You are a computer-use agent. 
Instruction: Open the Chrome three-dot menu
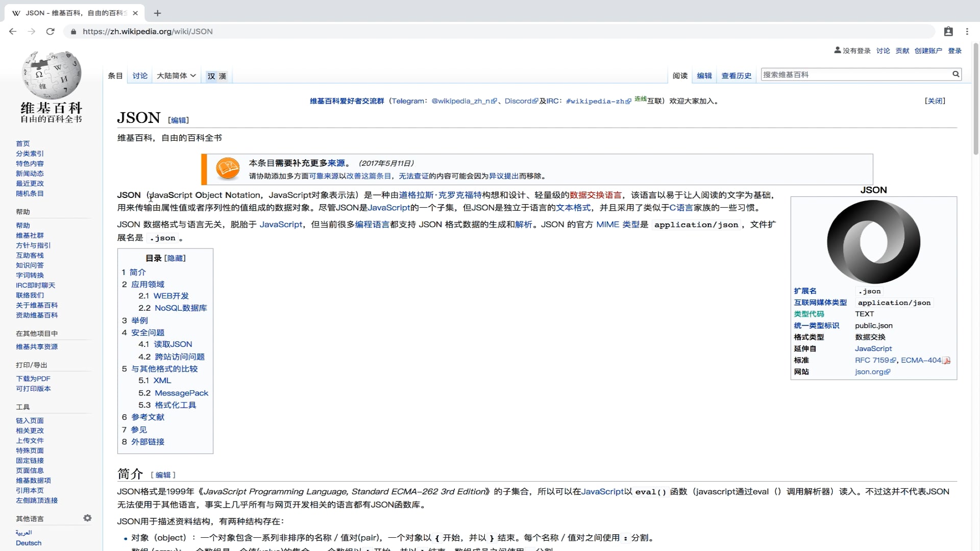pos(967,32)
